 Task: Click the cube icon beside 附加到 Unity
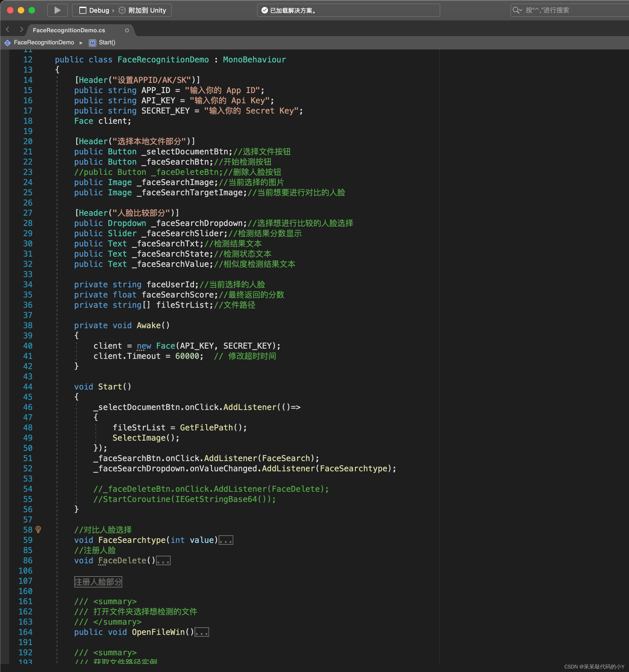click(122, 10)
